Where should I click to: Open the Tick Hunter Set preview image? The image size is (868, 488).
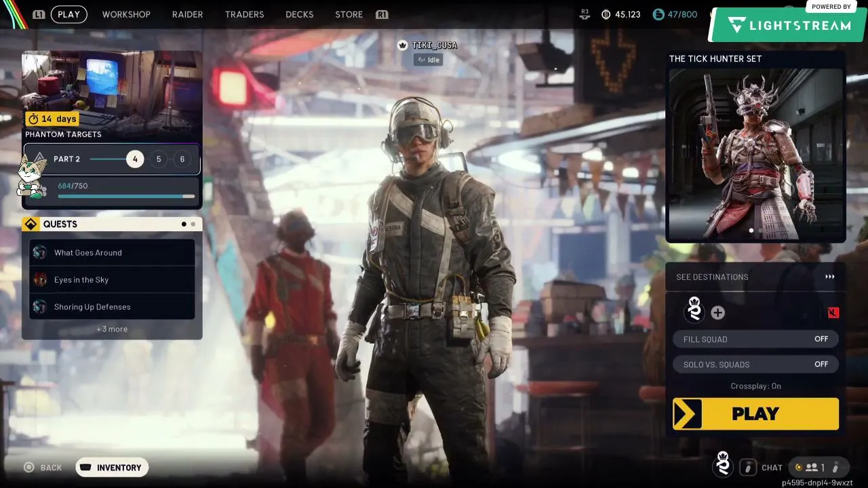[x=755, y=155]
